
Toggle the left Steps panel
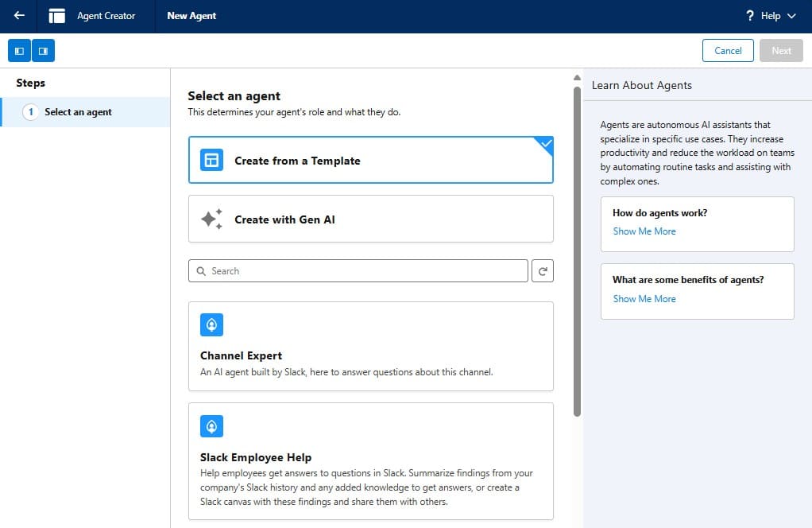pyautogui.click(x=20, y=51)
